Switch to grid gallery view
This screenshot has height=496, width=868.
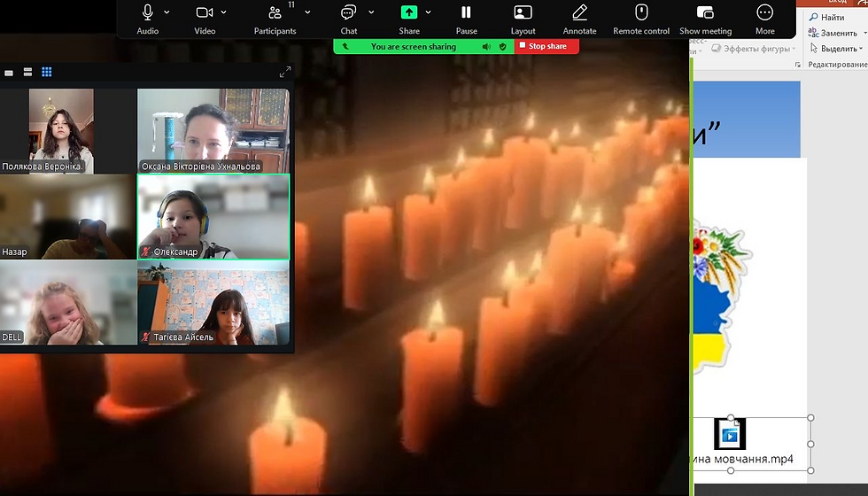point(46,72)
